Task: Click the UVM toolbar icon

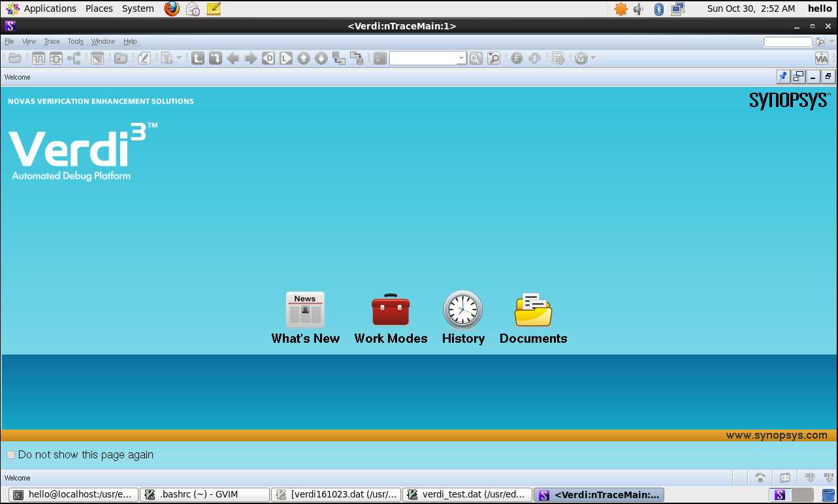Action: (581, 58)
